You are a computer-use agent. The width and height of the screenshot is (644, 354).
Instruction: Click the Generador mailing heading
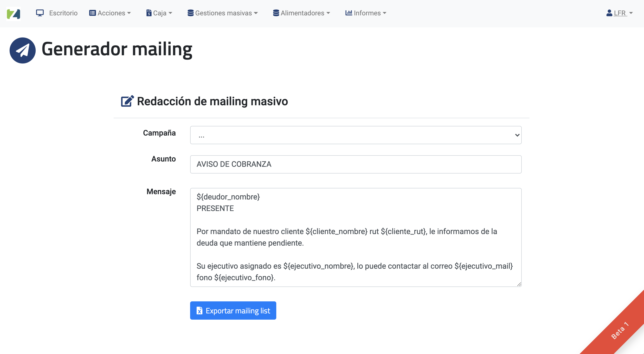click(x=117, y=49)
